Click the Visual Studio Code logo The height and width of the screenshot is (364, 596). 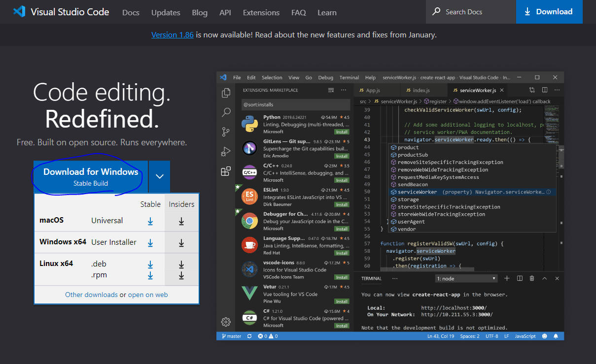pos(19,12)
